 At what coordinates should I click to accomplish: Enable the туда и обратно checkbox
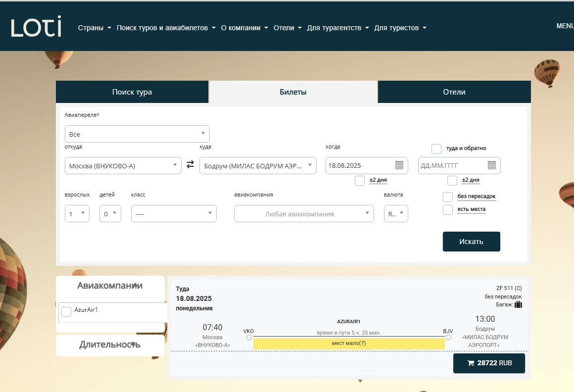(436, 148)
